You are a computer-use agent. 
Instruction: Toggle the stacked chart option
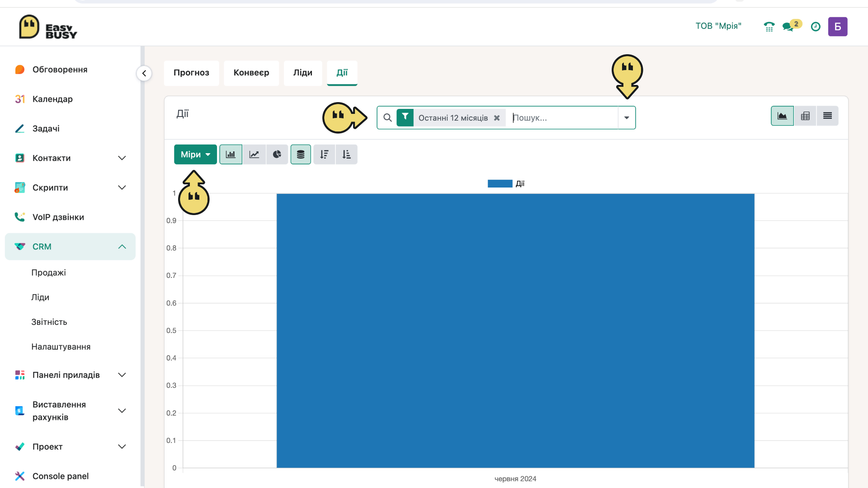click(301, 155)
